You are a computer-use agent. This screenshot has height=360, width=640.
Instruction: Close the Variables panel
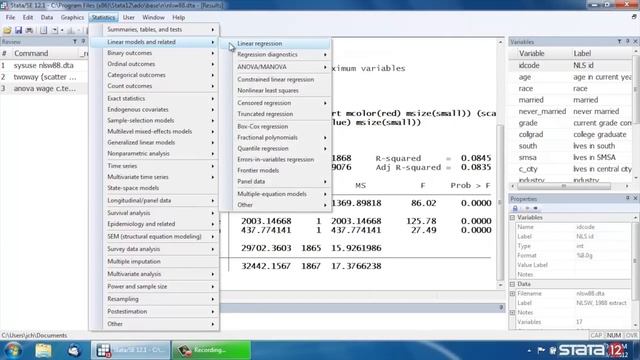[635, 42]
